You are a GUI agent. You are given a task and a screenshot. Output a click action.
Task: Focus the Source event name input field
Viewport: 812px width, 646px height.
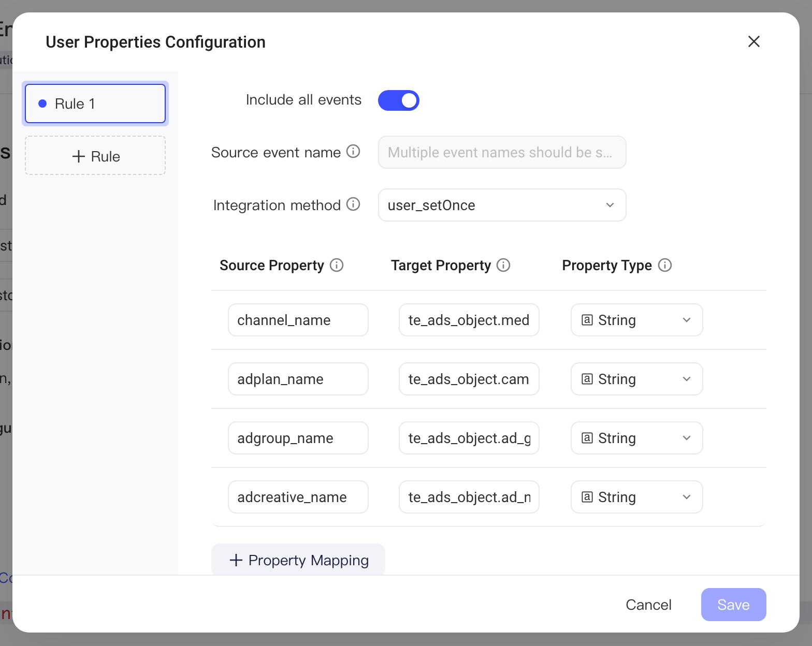pos(502,152)
